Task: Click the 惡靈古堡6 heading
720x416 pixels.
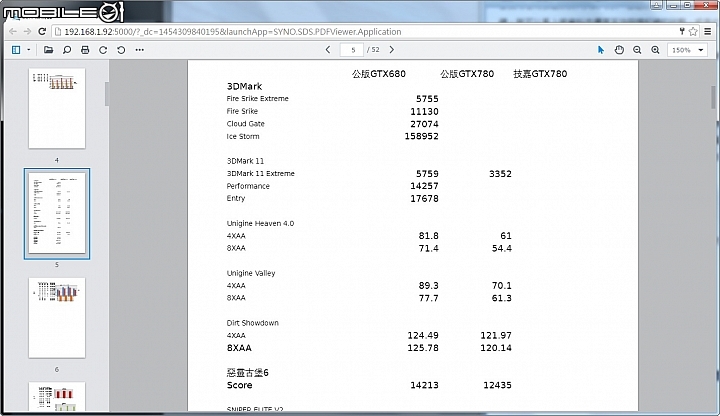Action: tap(248, 373)
